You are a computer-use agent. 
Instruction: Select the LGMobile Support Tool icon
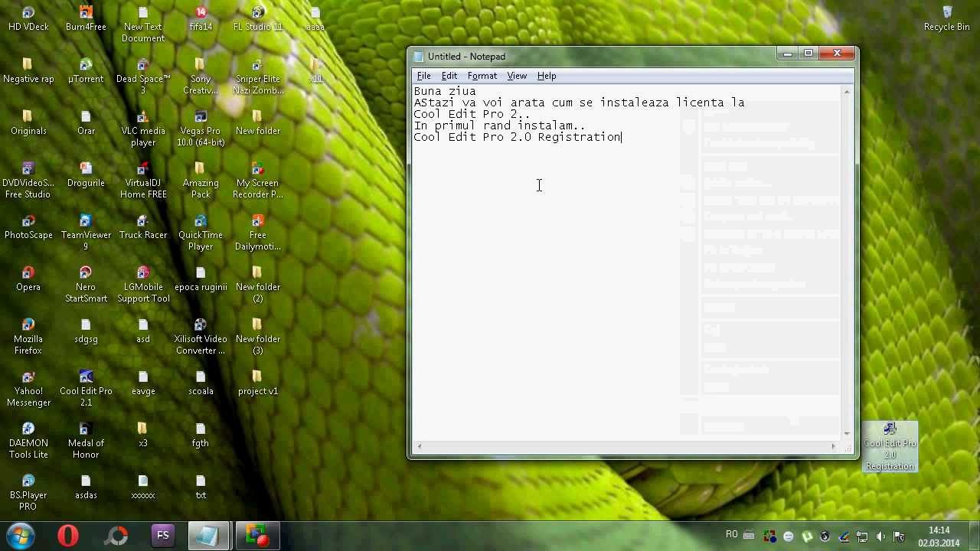pos(143,285)
